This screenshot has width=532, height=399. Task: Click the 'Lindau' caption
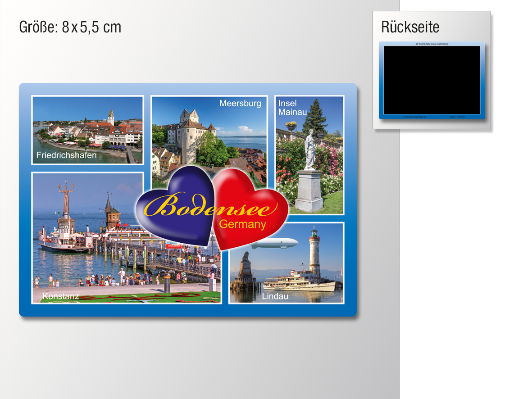(275, 296)
